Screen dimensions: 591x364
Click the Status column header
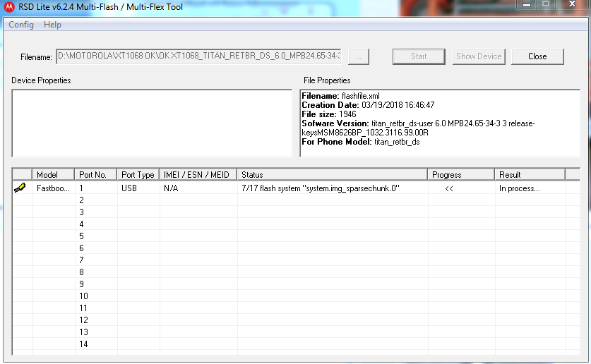[x=332, y=175]
